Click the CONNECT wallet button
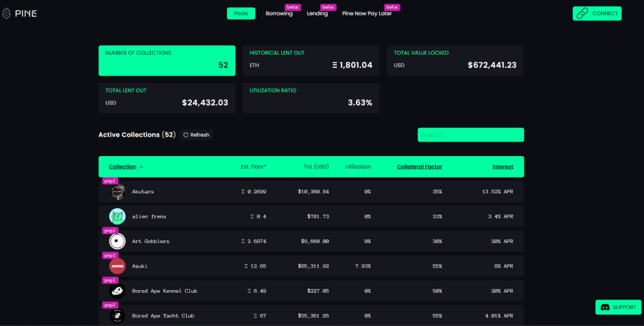Image resolution: width=644 pixels, height=326 pixels. [x=597, y=14]
